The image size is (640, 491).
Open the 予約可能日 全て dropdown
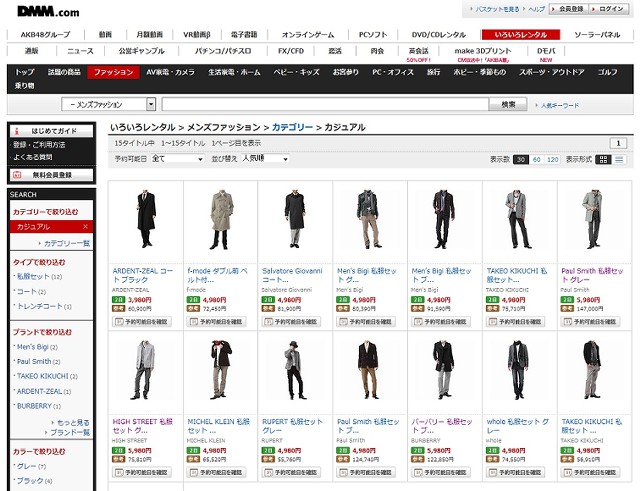178,159
